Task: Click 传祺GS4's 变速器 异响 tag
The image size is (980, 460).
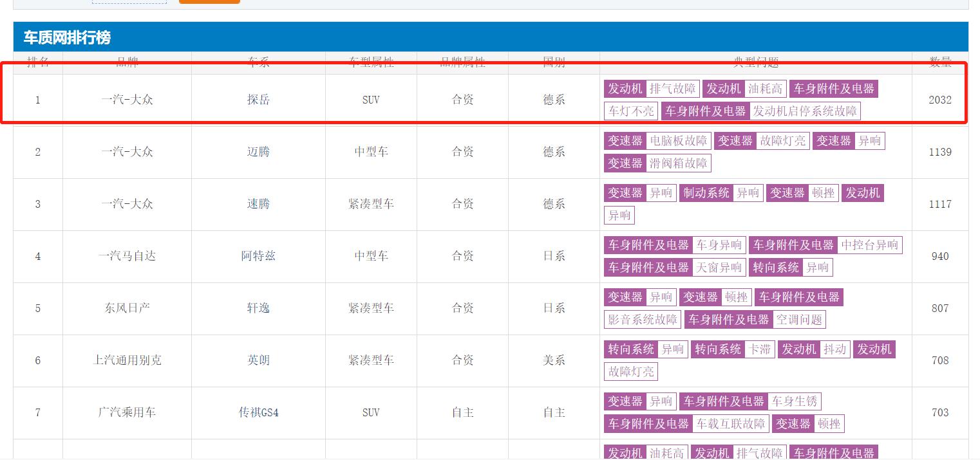Action: [640, 401]
